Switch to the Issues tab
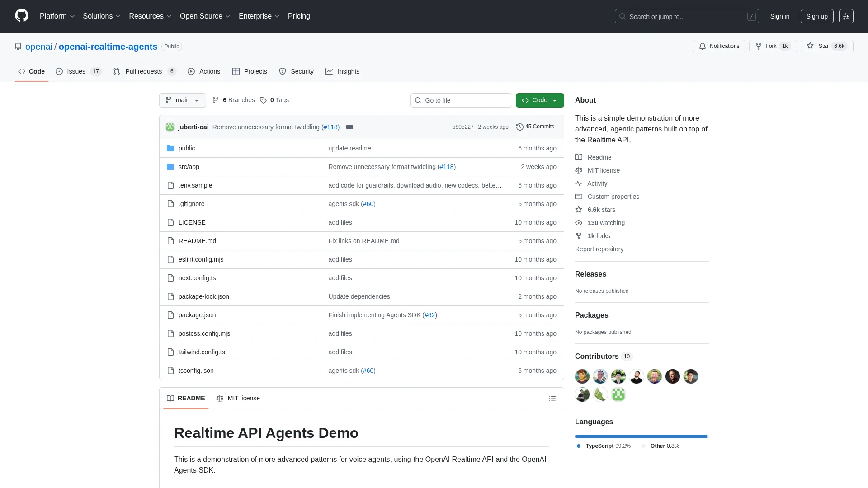 tap(76, 71)
